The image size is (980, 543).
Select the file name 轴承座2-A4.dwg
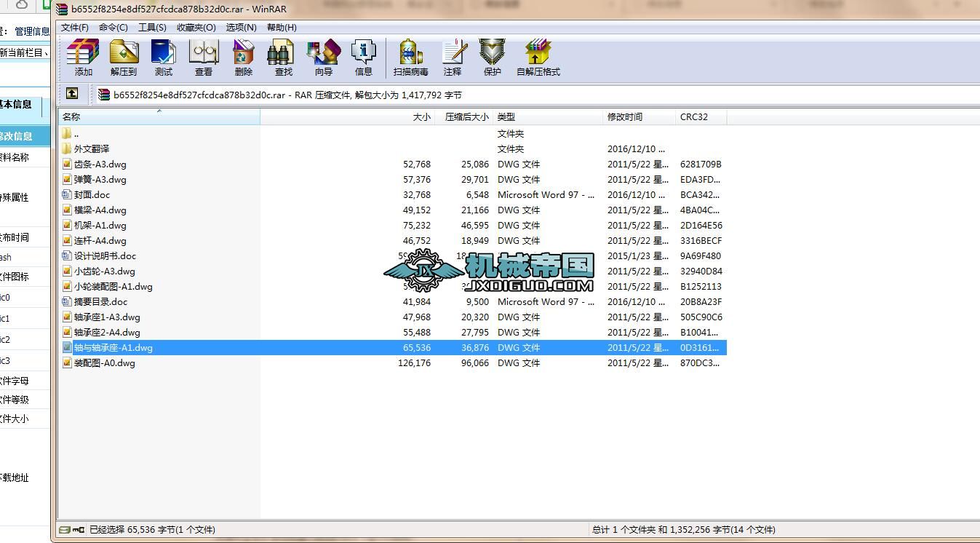(x=108, y=332)
